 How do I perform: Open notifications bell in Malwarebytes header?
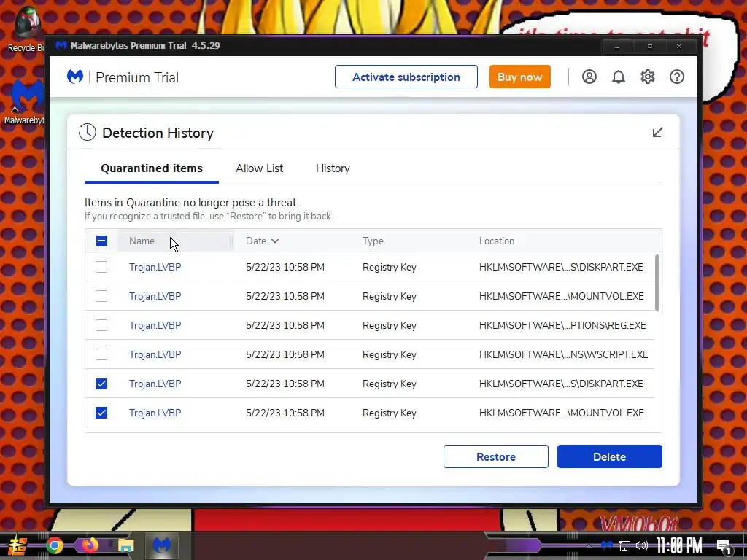click(619, 77)
